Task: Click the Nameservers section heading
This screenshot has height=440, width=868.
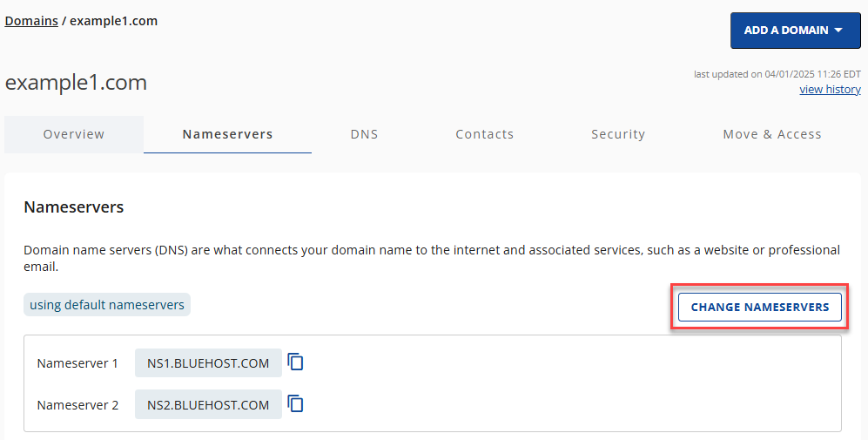Action: (74, 207)
